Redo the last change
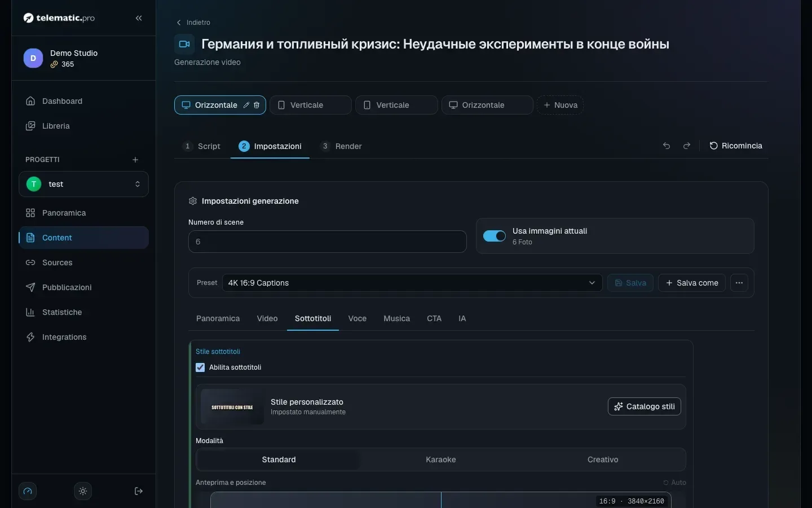The width and height of the screenshot is (812, 508). [687, 146]
